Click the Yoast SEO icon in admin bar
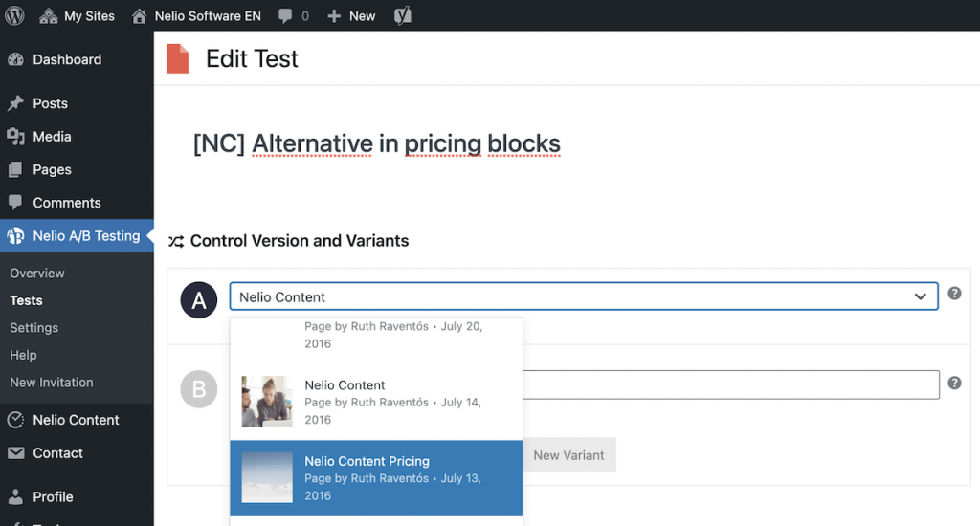Image resolution: width=980 pixels, height=526 pixels. pyautogui.click(x=403, y=15)
